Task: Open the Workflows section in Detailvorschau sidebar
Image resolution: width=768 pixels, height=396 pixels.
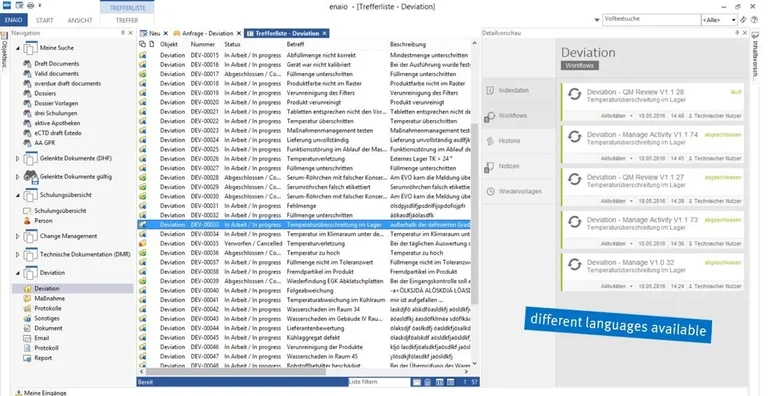Action: (x=519, y=116)
